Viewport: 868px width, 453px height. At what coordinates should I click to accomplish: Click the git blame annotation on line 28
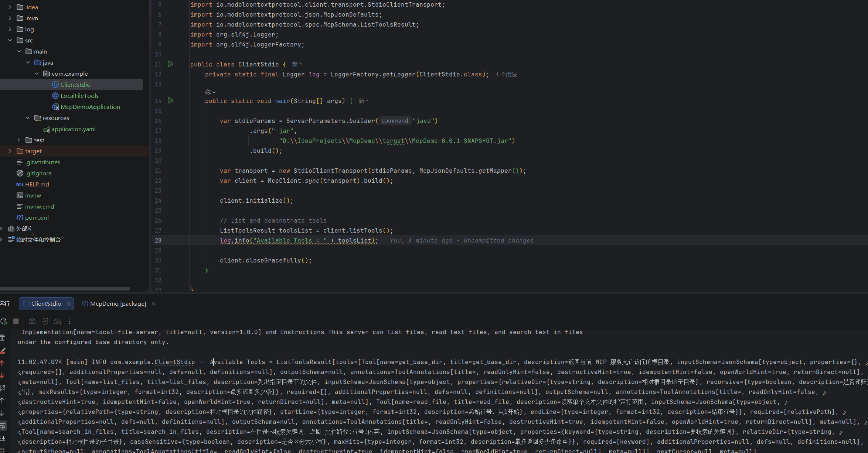462,241
